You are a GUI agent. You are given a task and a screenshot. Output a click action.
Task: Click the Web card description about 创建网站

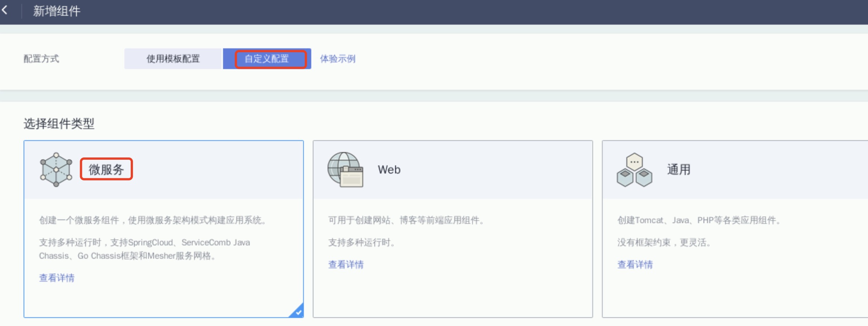pos(406,220)
